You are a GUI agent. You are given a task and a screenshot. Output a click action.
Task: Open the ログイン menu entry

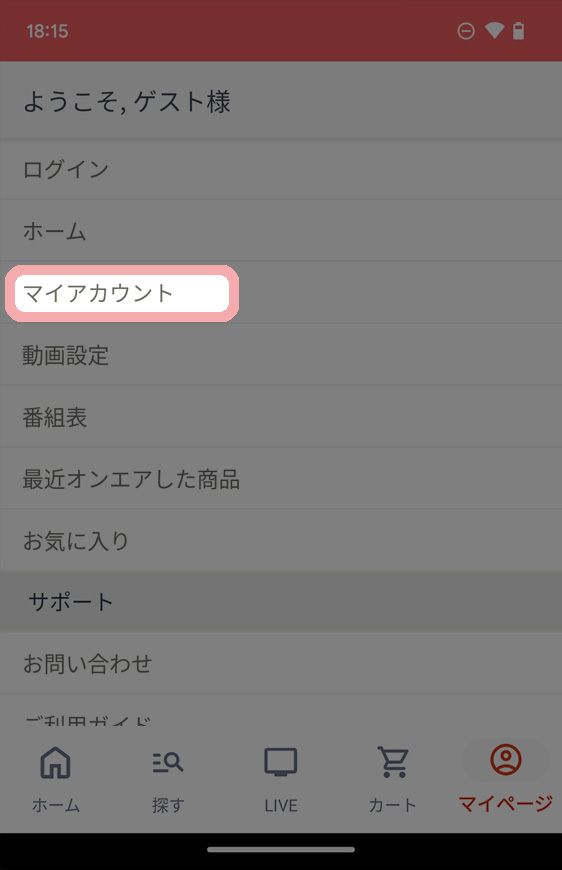(281, 169)
